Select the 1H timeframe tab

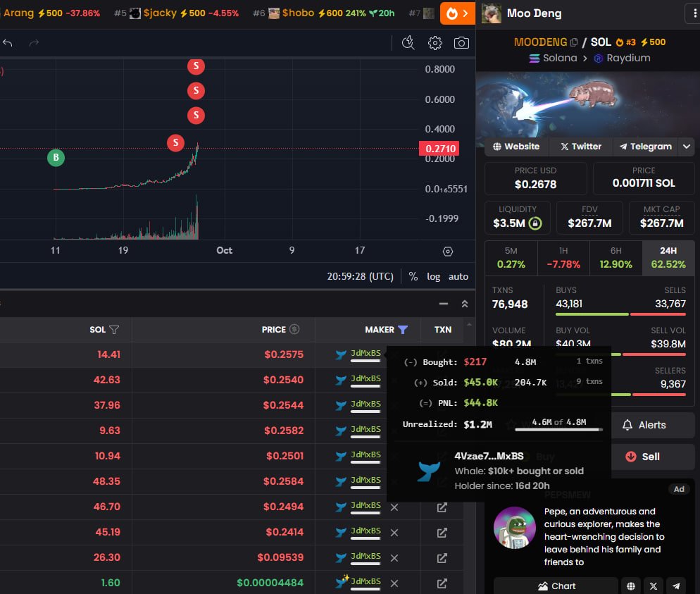563,258
